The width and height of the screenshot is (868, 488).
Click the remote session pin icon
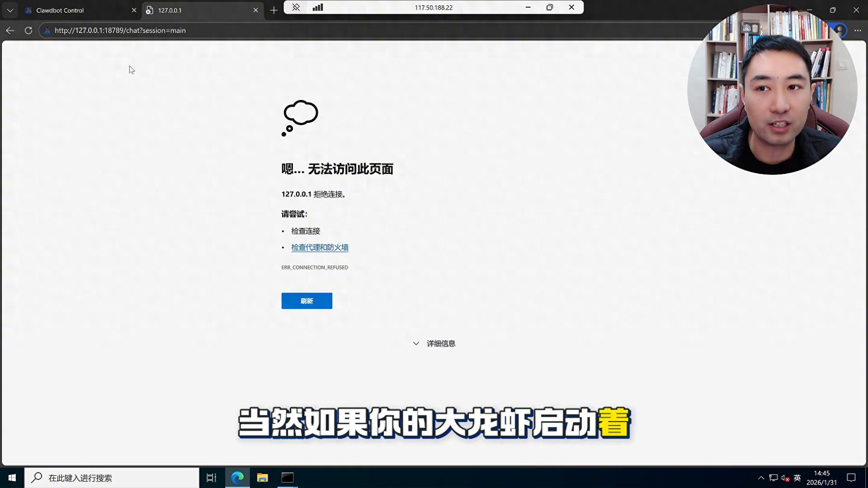(x=296, y=7)
